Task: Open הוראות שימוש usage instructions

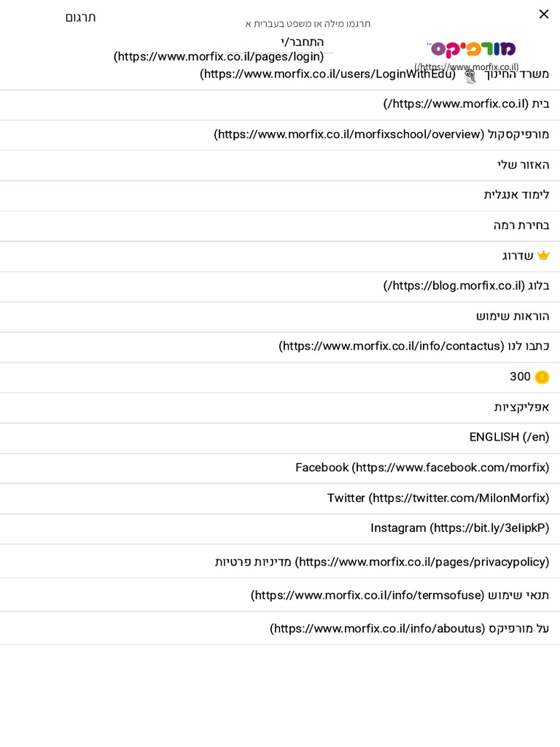Action: coord(280,317)
